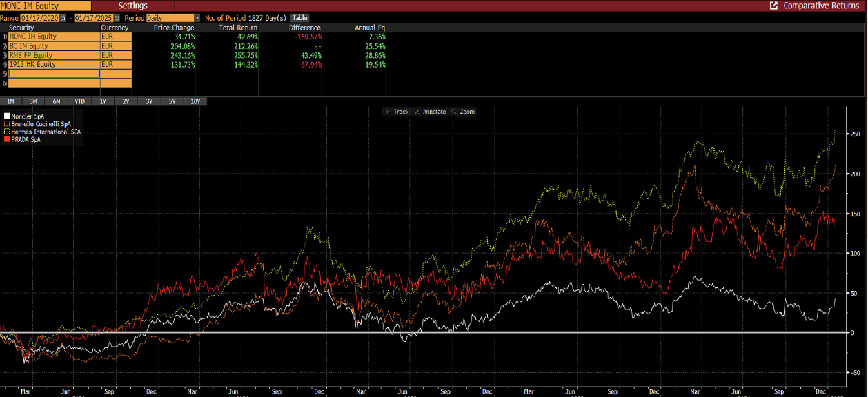The height and width of the screenshot is (397, 868).
Task: Click the Currency column header
Action: [115, 28]
